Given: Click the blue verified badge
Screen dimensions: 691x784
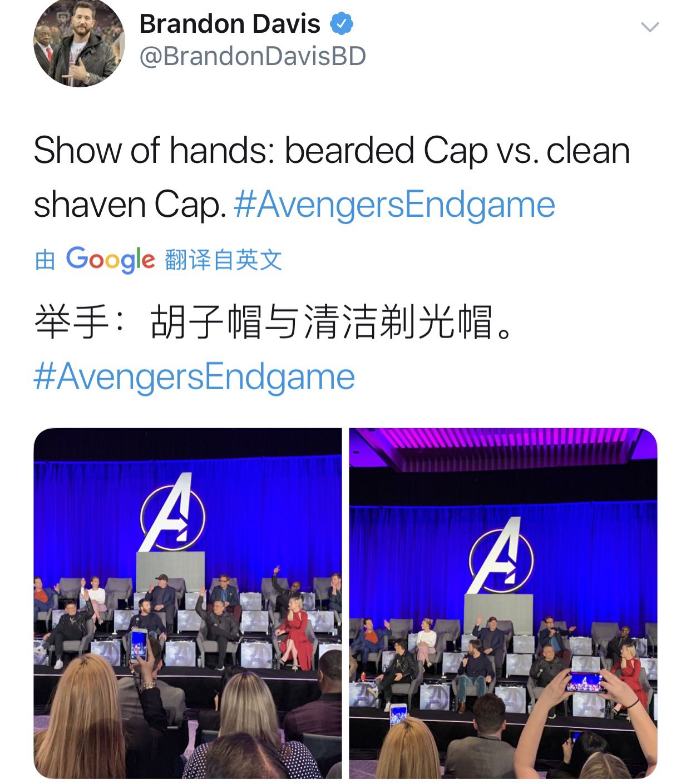Looking at the screenshot, I should tap(342, 24).
